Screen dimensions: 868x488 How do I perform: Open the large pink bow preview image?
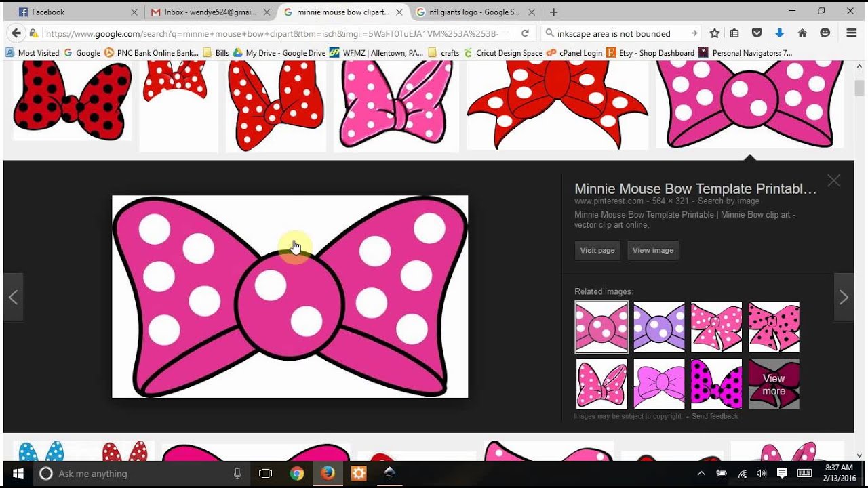click(290, 296)
